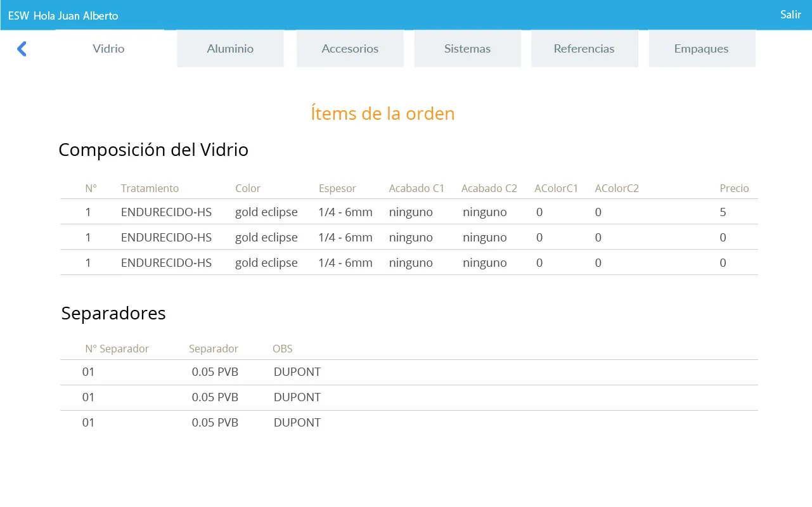Go to the Sistemas tab
This screenshot has height=507, width=812.
pos(467,49)
